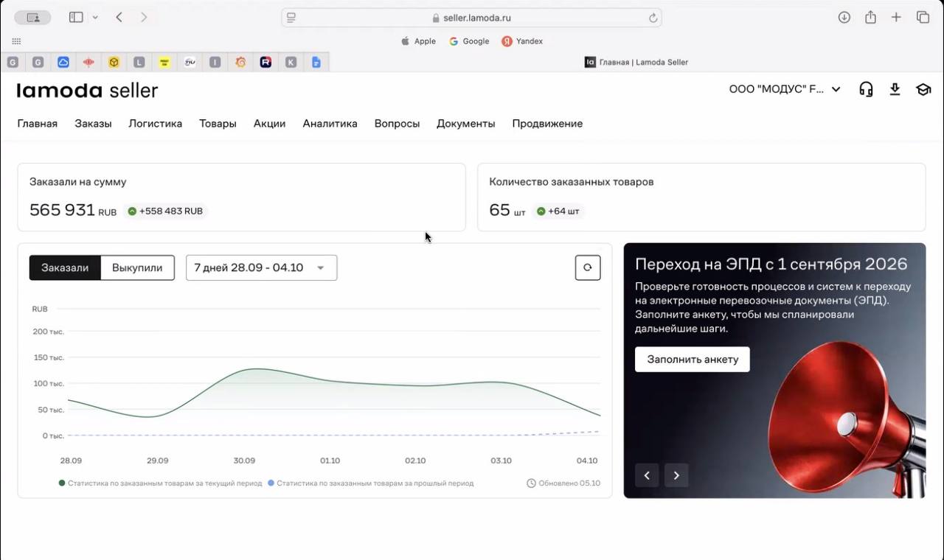Open the blue document pinned tab

click(316, 63)
